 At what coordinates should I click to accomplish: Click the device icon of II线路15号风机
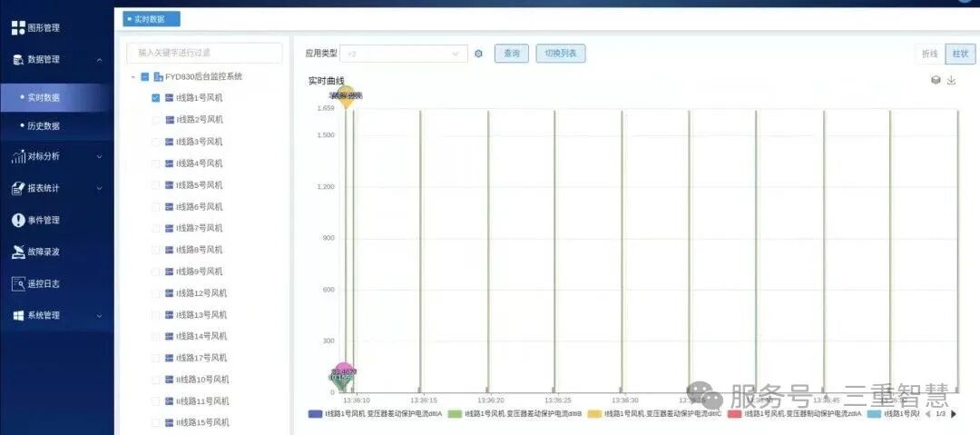(170, 423)
